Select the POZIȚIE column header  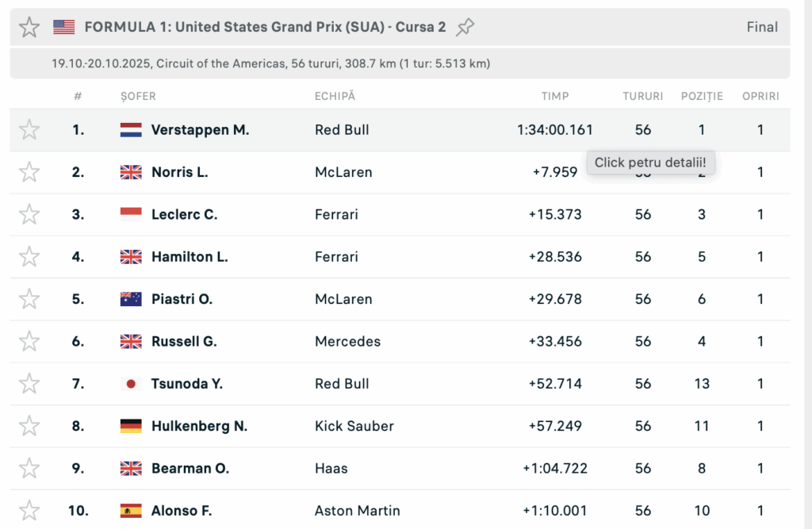(702, 96)
